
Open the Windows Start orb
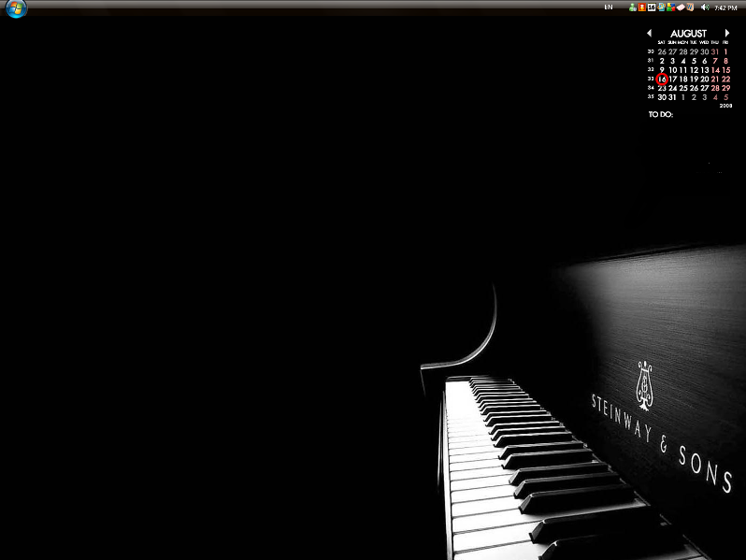pos(16,7)
